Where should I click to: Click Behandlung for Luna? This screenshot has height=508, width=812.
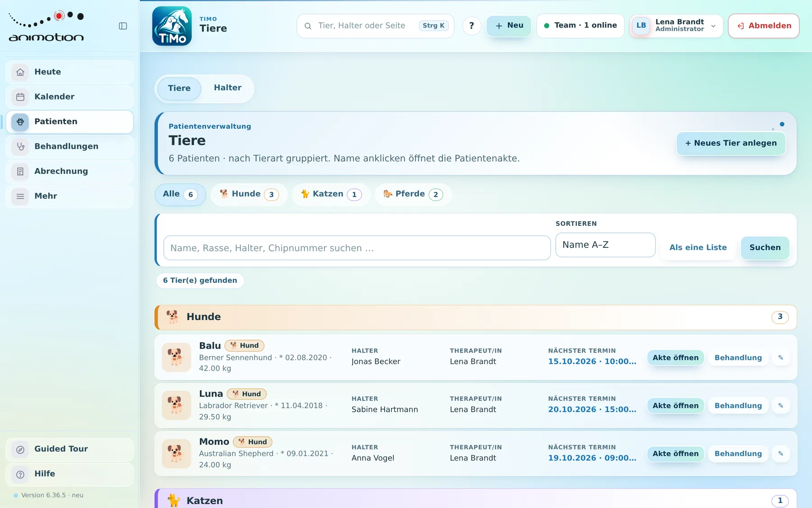(738, 405)
